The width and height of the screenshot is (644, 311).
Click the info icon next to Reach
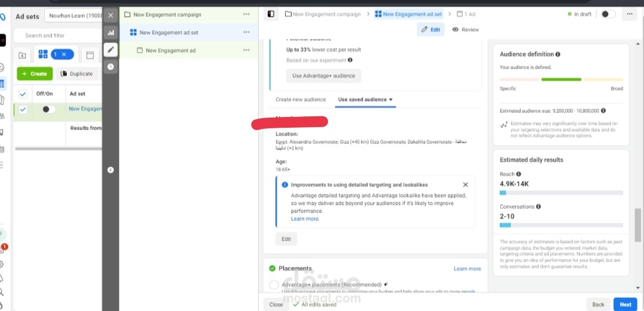click(519, 174)
